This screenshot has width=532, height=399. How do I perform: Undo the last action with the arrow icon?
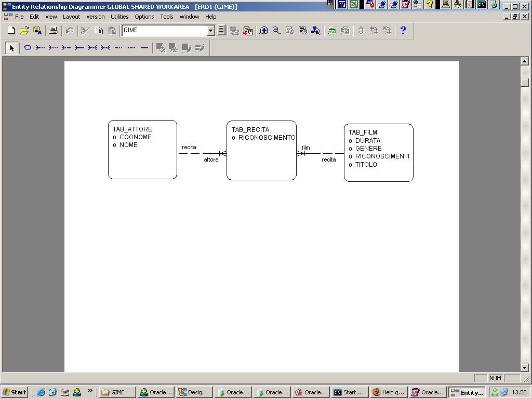(x=70, y=31)
